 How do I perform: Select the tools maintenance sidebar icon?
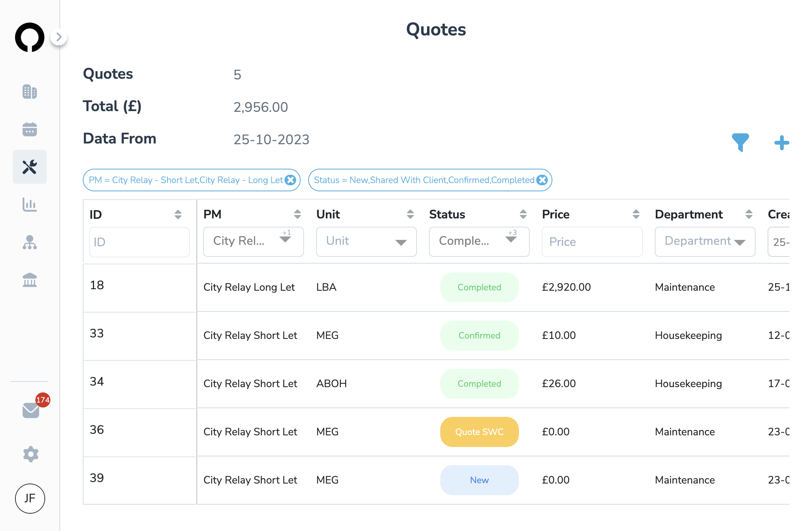[30, 167]
